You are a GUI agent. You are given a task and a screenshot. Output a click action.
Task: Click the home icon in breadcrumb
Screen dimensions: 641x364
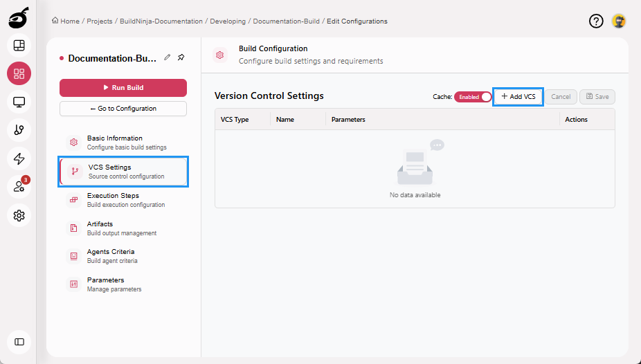(x=55, y=21)
